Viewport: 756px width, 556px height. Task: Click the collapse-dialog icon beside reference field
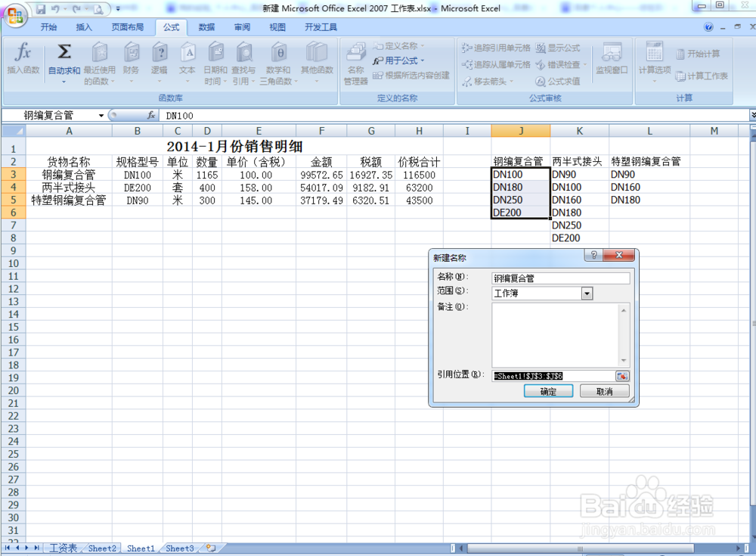622,376
